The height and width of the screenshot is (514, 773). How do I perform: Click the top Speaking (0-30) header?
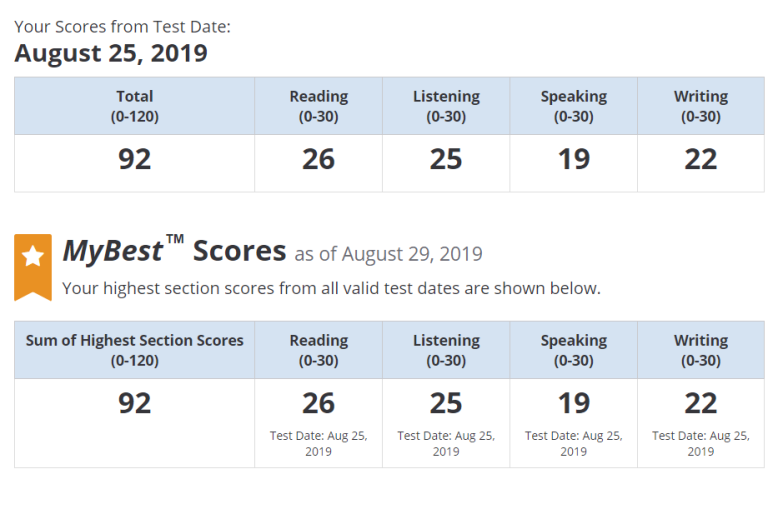[x=574, y=106]
